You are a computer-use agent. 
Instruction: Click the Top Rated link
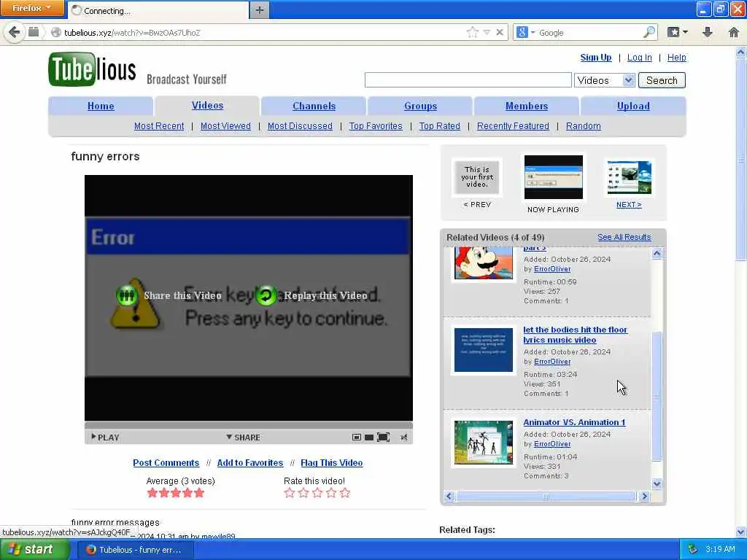439,126
